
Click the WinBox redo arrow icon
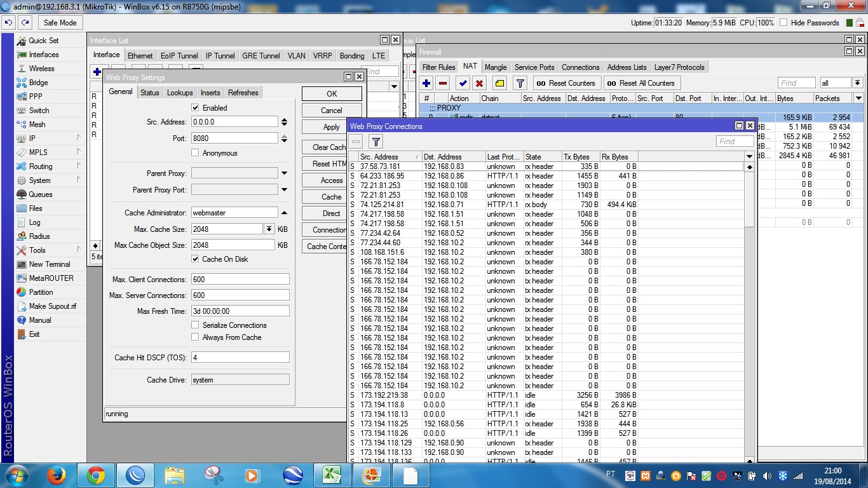pyautogui.click(x=25, y=22)
